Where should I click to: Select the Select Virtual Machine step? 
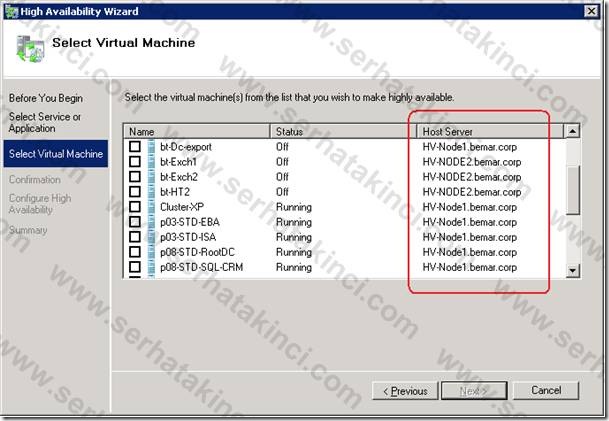[56, 154]
